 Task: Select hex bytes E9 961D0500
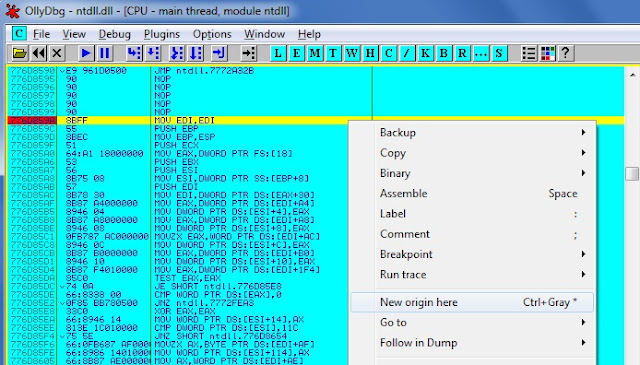click(x=96, y=71)
